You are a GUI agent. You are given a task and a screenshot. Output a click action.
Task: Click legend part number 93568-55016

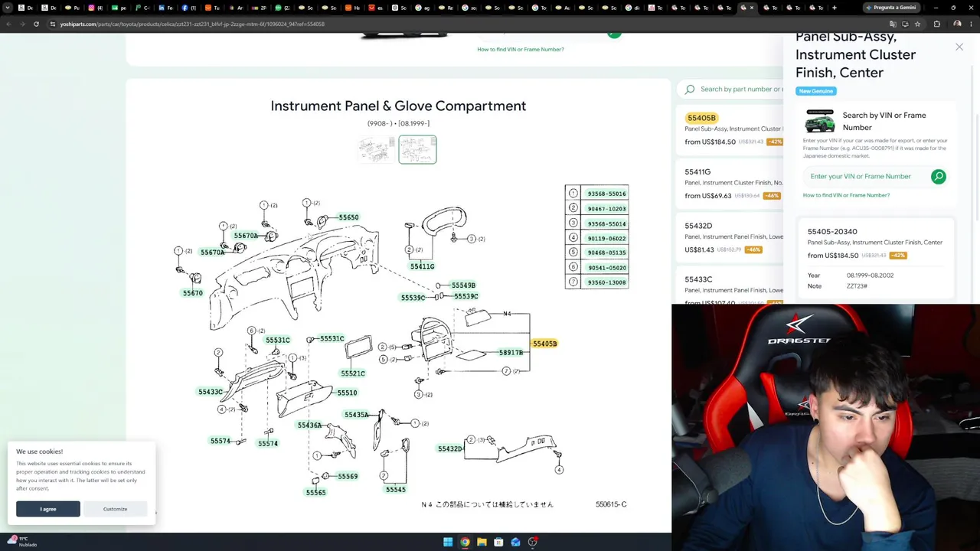pos(606,194)
